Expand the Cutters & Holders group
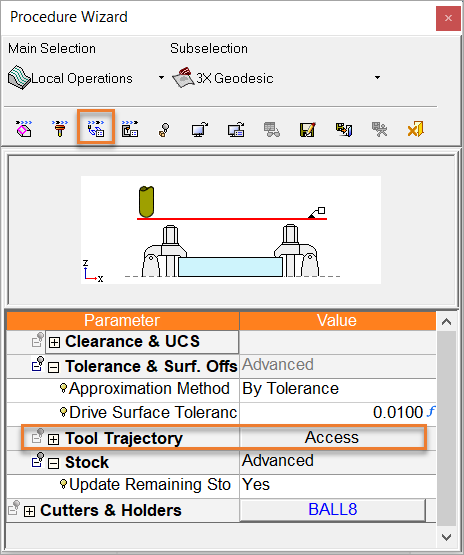Image resolution: width=464 pixels, height=555 pixels. tap(29, 511)
